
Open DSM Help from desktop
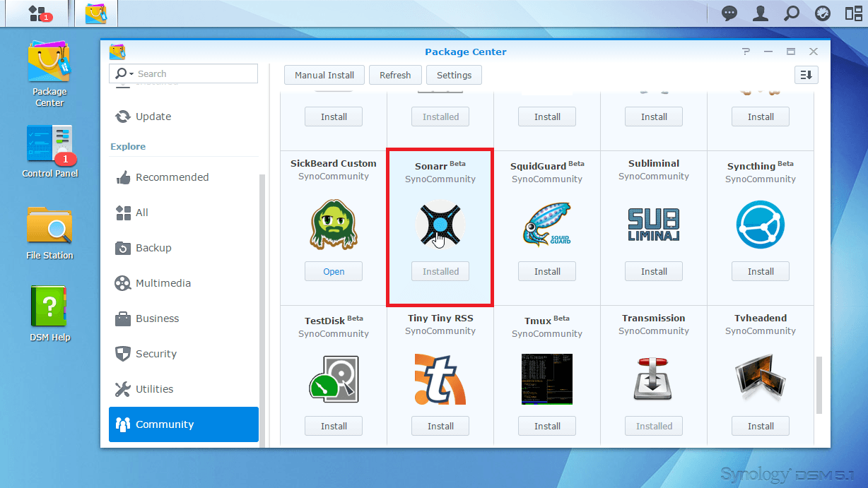pos(49,307)
